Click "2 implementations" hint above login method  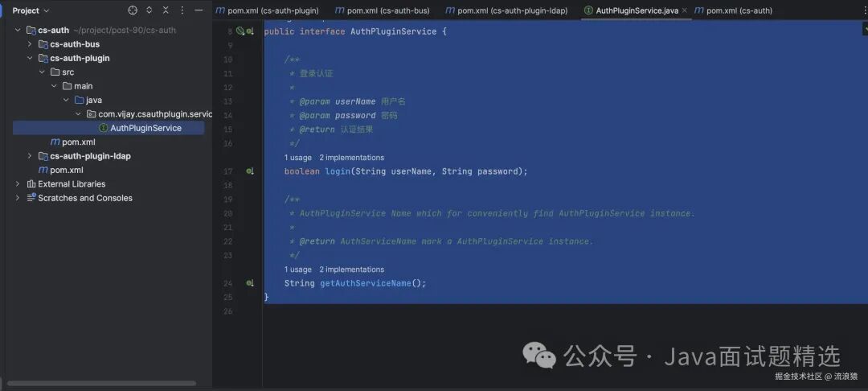(351, 158)
